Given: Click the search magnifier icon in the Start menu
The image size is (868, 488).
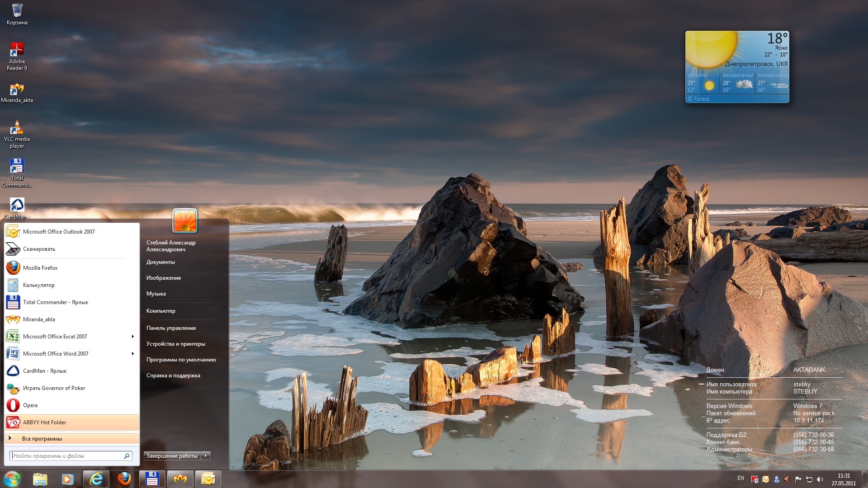Looking at the screenshot, I should [x=127, y=456].
